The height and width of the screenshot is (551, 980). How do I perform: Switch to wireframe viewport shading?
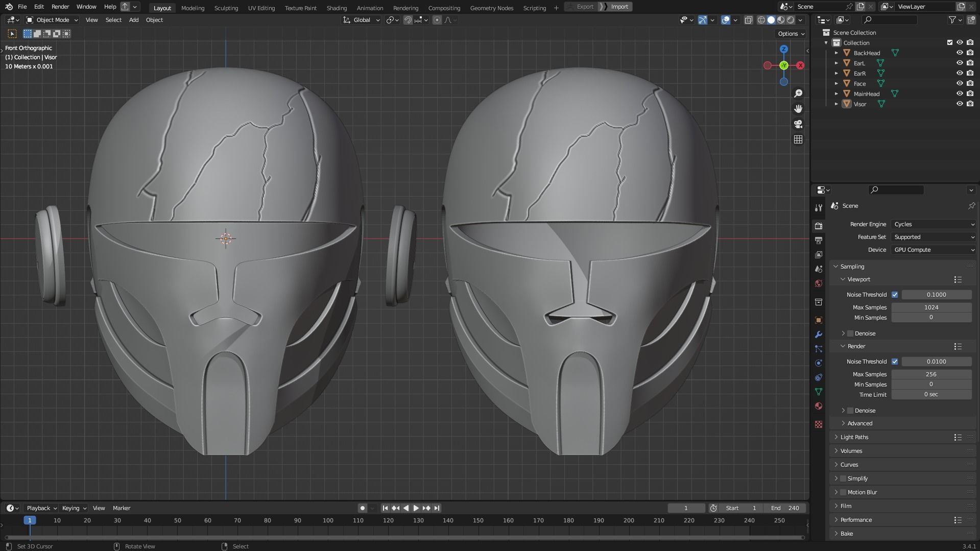pos(761,20)
